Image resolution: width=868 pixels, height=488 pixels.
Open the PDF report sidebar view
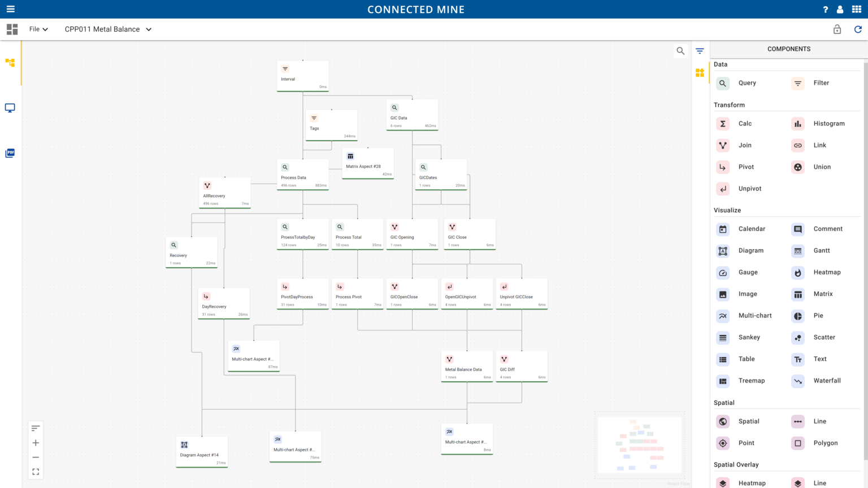(10, 153)
